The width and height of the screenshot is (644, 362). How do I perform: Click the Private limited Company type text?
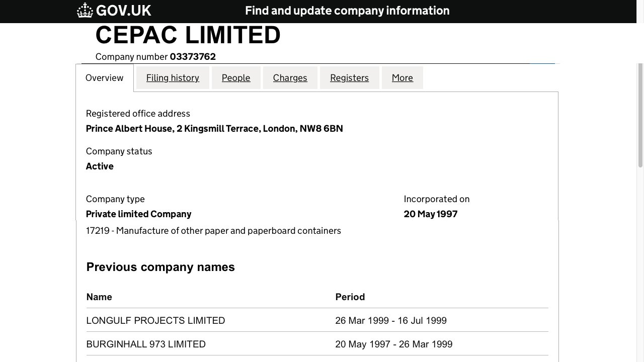pyautogui.click(x=139, y=214)
